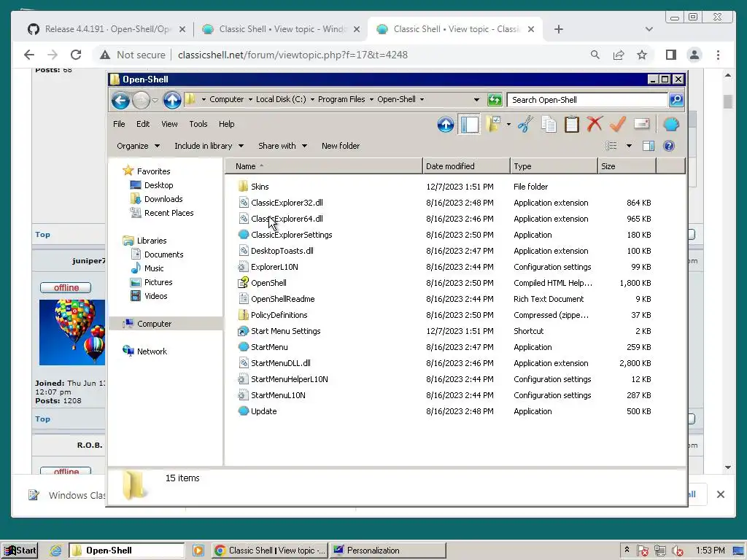Screen dimensions: 747x560
Task: Click the Start button on taskbar
Action: click(20, 550)
